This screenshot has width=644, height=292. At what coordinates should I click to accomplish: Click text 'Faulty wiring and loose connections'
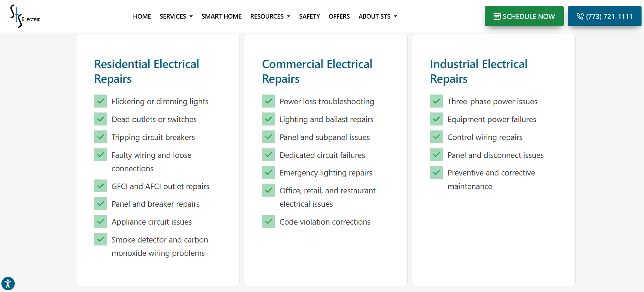151,162
